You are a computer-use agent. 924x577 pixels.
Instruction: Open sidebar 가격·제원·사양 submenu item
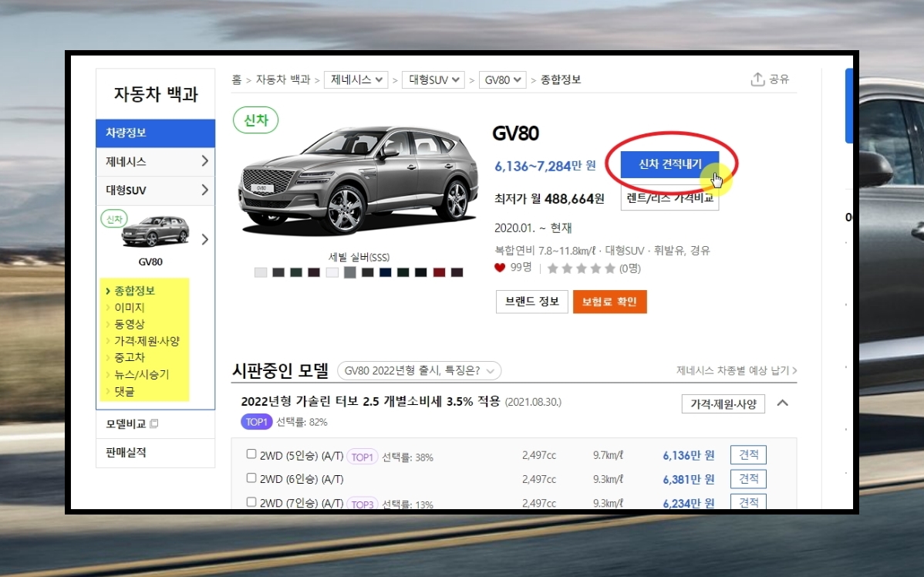click(x=146, y=341)
